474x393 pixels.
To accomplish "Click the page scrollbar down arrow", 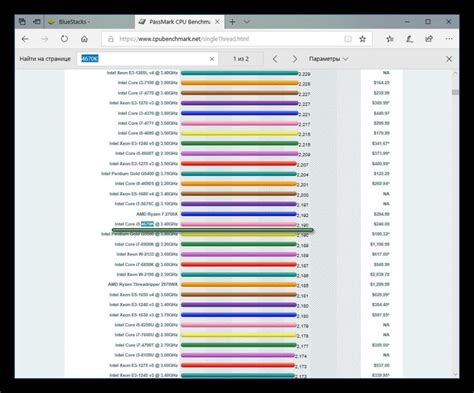I will pyautogui.click(x=455, y=374).
